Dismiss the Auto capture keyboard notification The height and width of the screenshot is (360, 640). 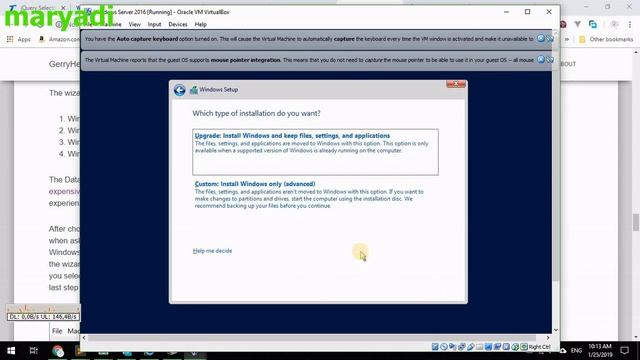pos(541,38)
